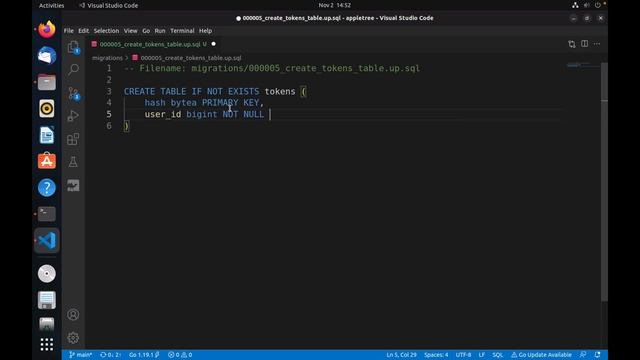640x360 pixels.
Task: Open Rhythmbox from the dock
Action: [x=47, y=109]
